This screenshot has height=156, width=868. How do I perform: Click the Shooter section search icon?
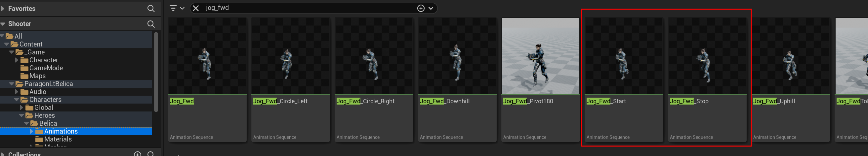click(151, 24)
